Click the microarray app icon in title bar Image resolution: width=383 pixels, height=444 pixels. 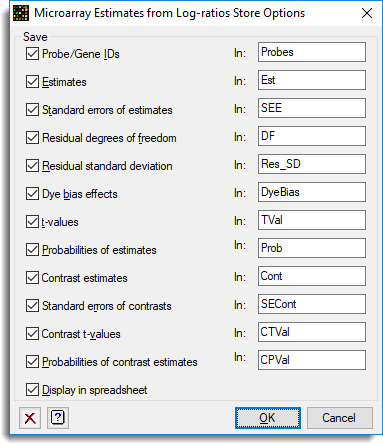(21, 13)
